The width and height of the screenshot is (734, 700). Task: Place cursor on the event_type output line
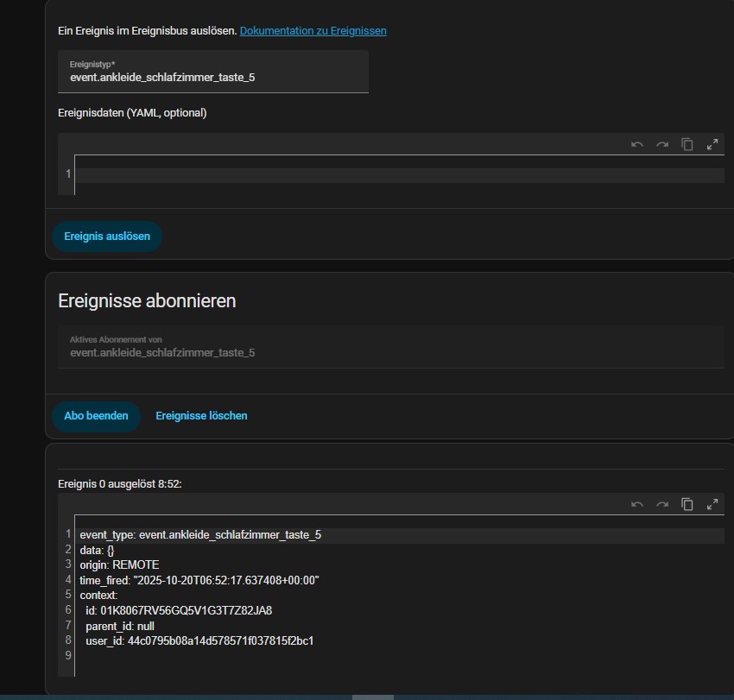point(200,535)
